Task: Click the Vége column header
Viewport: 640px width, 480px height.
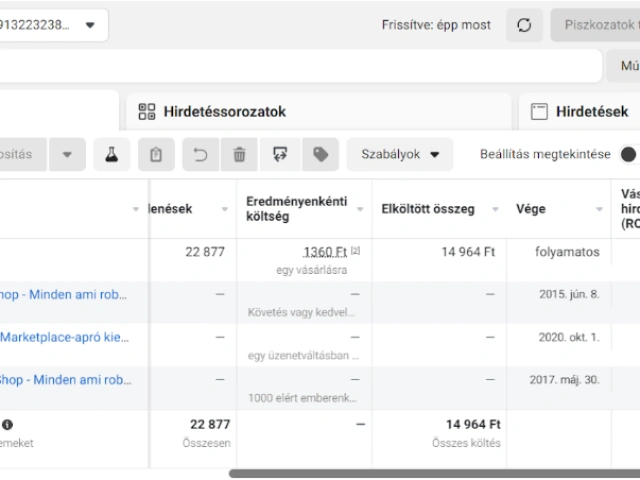Action: (530, 209)
